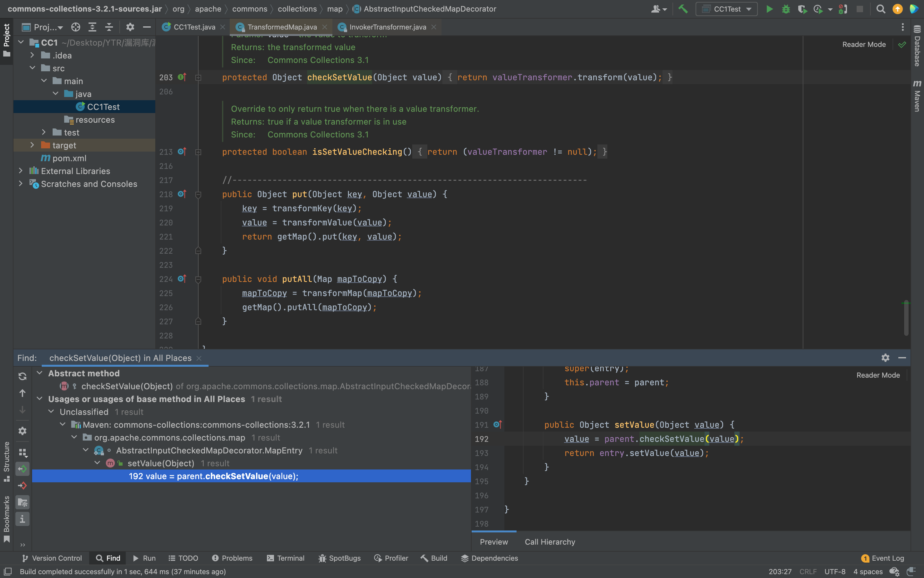Run with coverage shield icon
Screen dimensions: 924x578
click(802, 9)
